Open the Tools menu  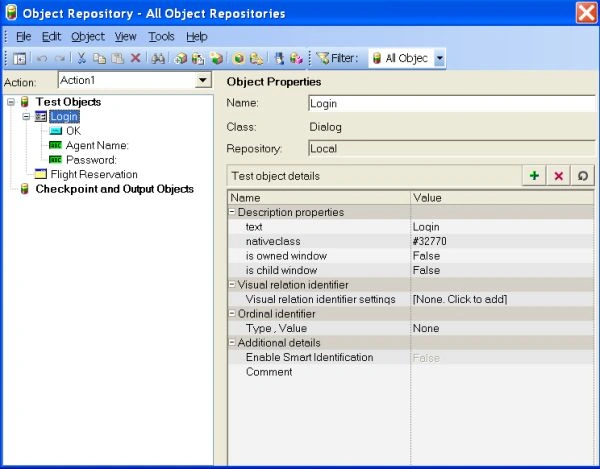coord(161,37)
